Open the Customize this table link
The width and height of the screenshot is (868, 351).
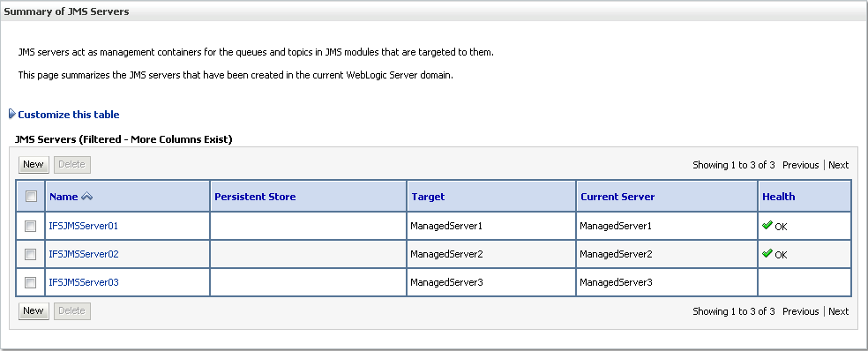coord(69,115)
